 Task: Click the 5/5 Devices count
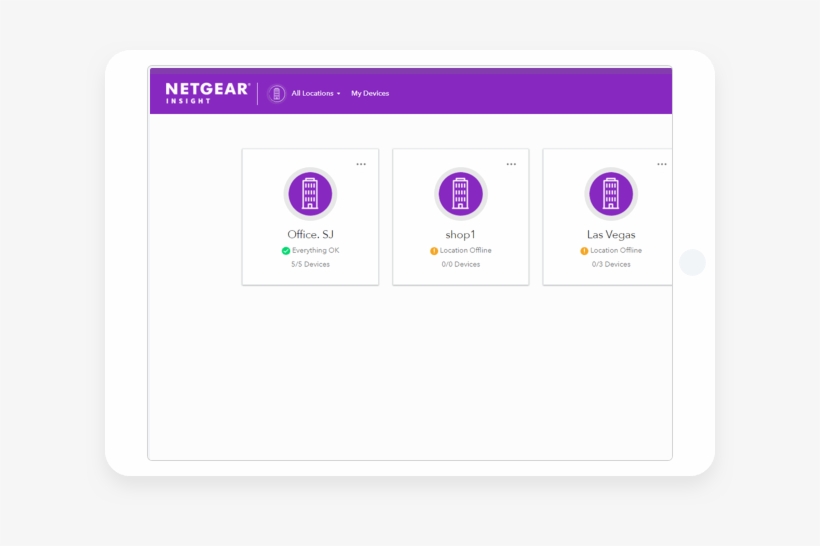[x=310, y=264]
